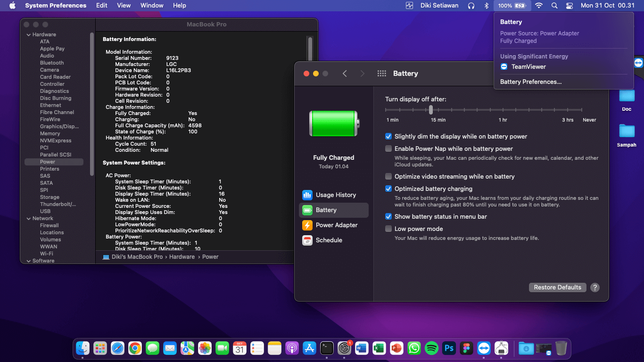This screenshot has width=644, height=362.
Task: Open the Window menu
Action: (x=152, y=6)
